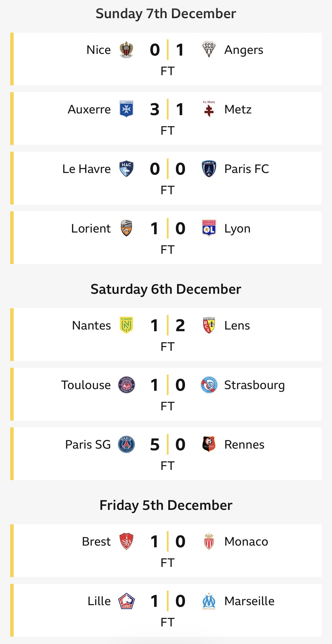Click the Strasbourg team name
The image size is (332, 644).
point(254,385)
